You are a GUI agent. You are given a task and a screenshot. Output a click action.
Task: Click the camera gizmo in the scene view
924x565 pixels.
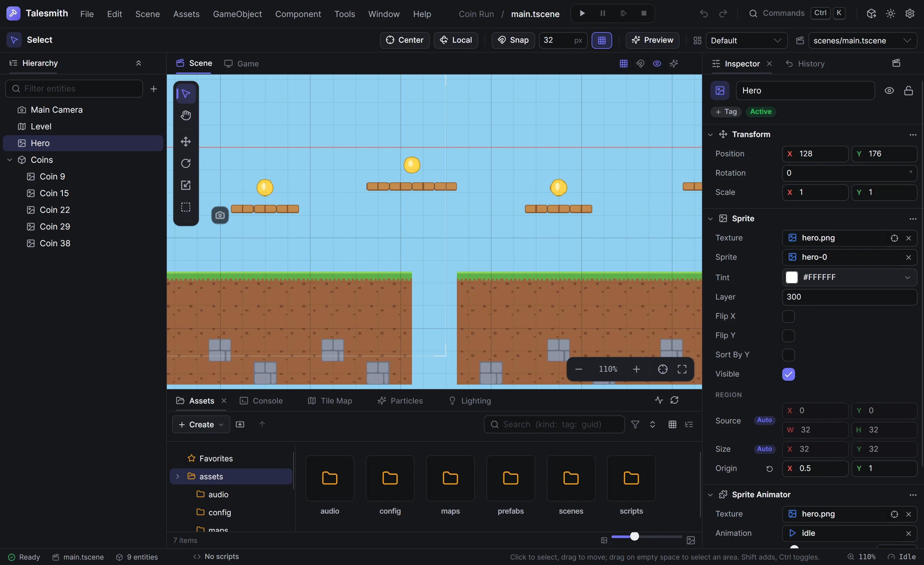[220, 215]
